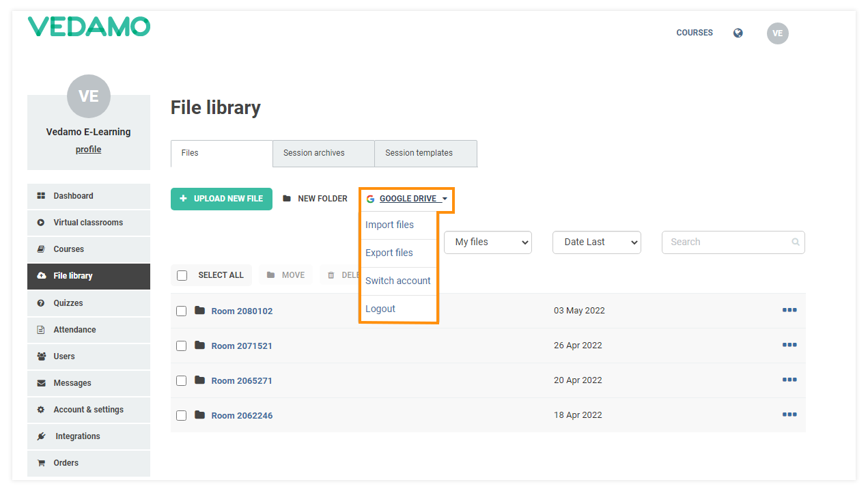Go to Dashboard in sidebar
Screen dimensions: 868x491
[x=89, y=196]
